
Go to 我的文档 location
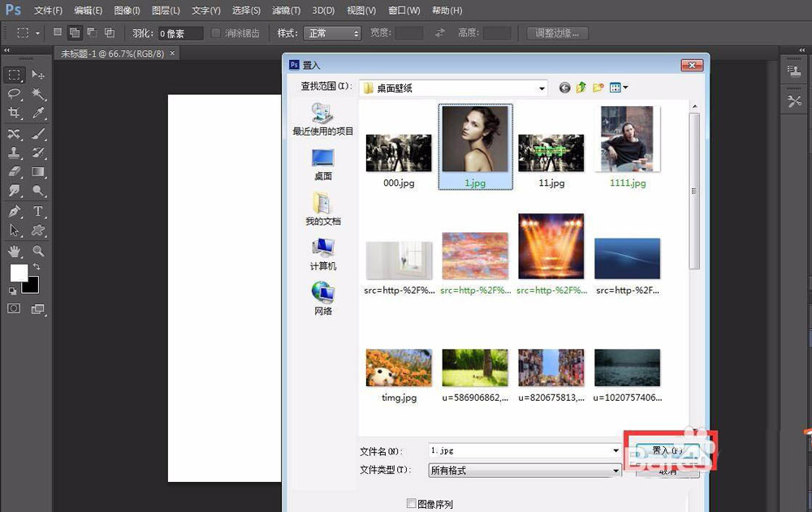[x=322, y=209]
